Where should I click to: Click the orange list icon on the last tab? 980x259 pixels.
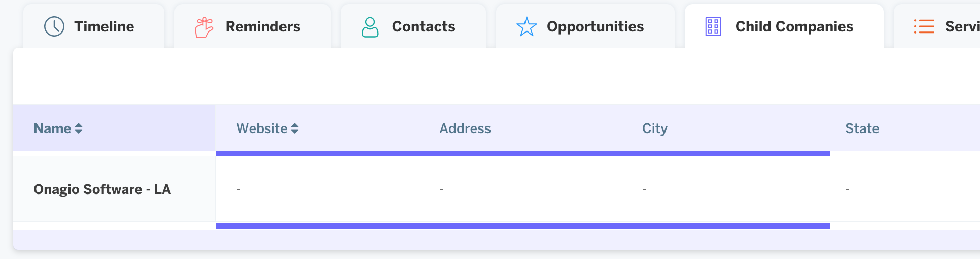point(924,26)
